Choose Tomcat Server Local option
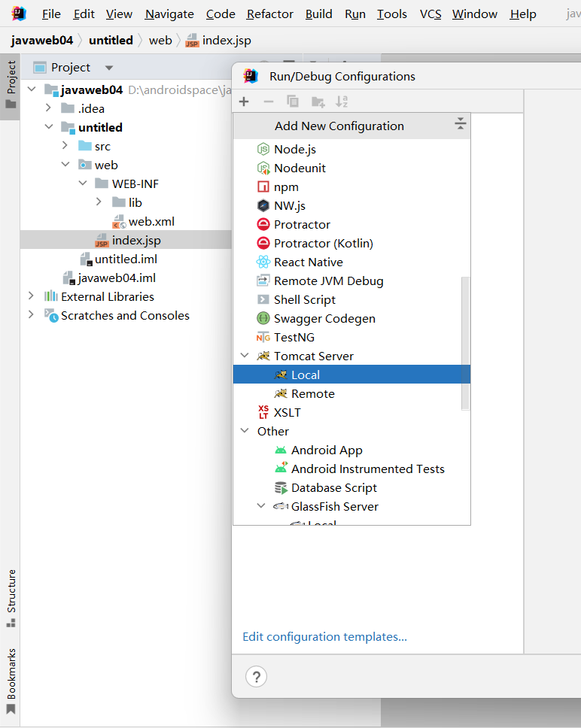 pos(351,375)
